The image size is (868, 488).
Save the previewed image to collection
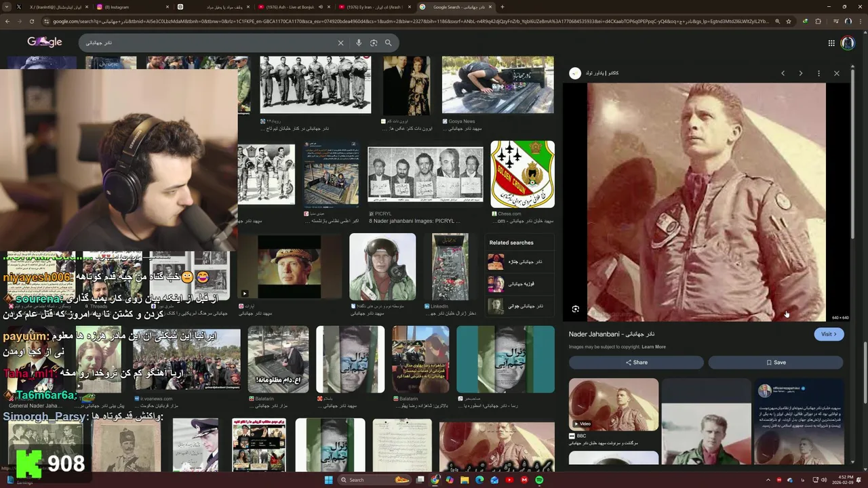776,363
